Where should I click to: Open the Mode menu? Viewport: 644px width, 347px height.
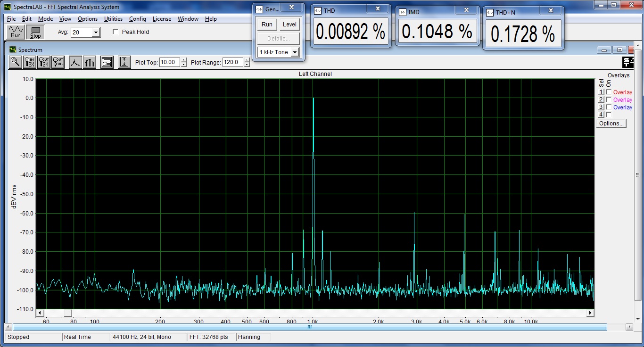point(46,19)
